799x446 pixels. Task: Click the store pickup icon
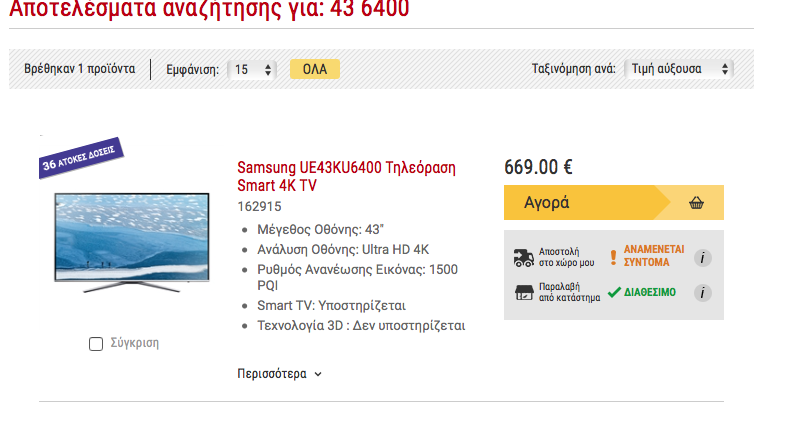tap(524, 293)
